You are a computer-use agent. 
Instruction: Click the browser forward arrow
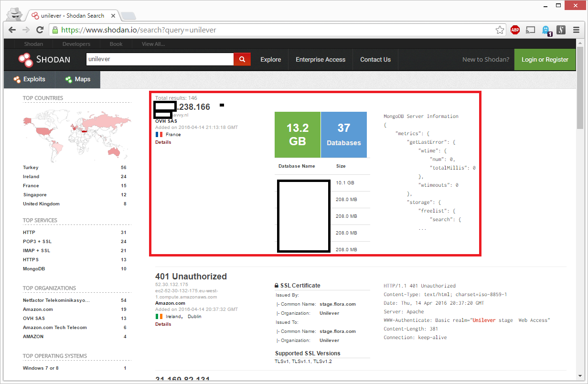(x=26, y=30)
